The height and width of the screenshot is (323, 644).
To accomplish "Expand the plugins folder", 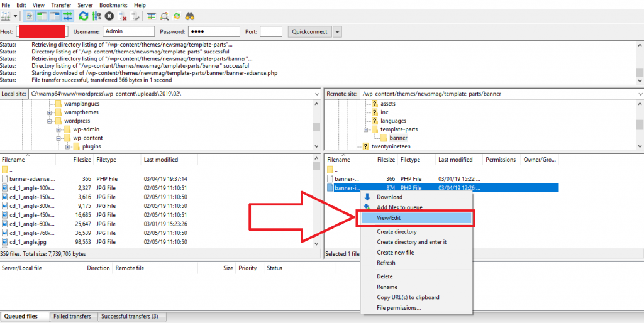I will pyautogui.click(x=67, y=146).
